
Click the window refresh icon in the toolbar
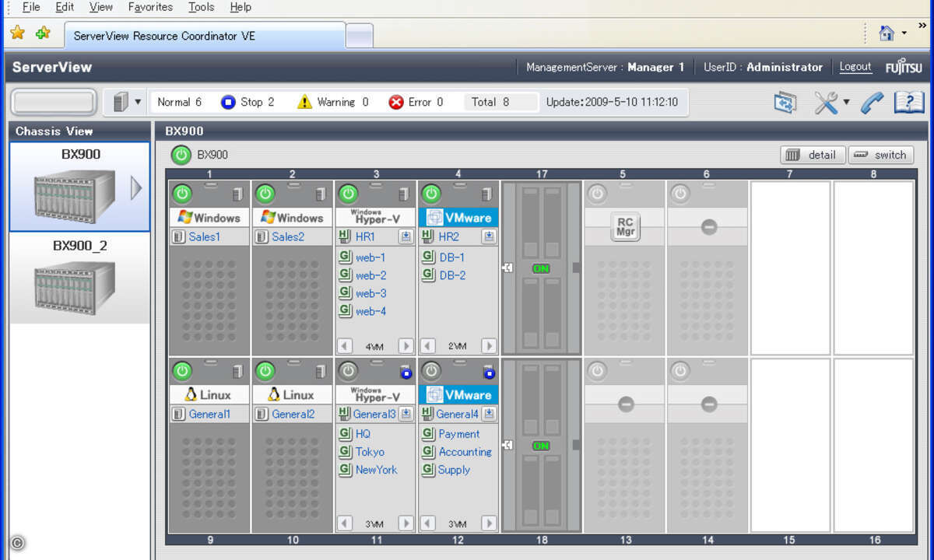(x=785, y=102)
